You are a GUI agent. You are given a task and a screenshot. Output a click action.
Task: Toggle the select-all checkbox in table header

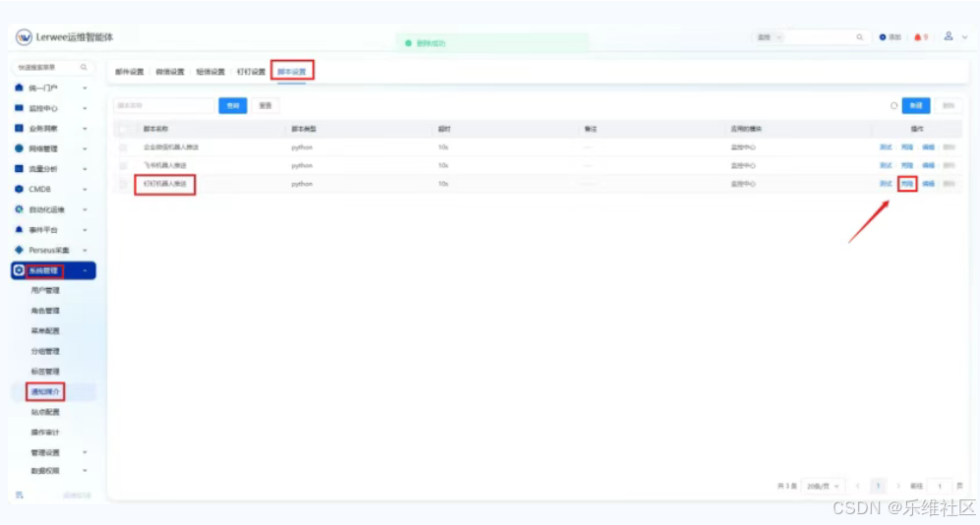(123, 129)
